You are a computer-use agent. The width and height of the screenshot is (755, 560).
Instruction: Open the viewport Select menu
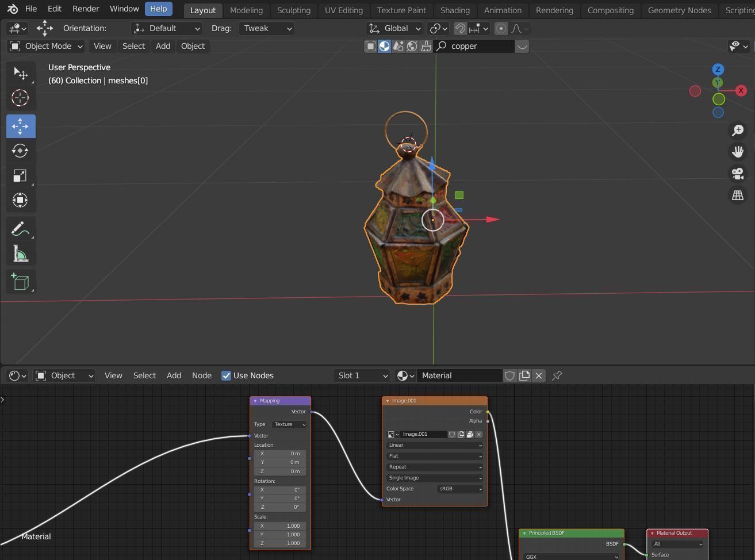[x=133, y=46]
